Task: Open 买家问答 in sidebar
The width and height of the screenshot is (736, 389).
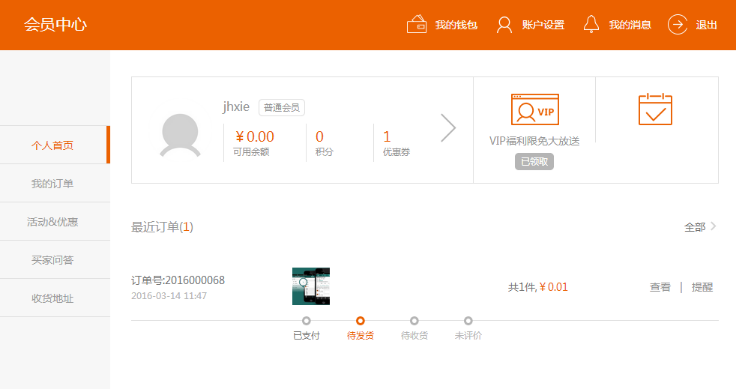Action: [x=55, y=260]
